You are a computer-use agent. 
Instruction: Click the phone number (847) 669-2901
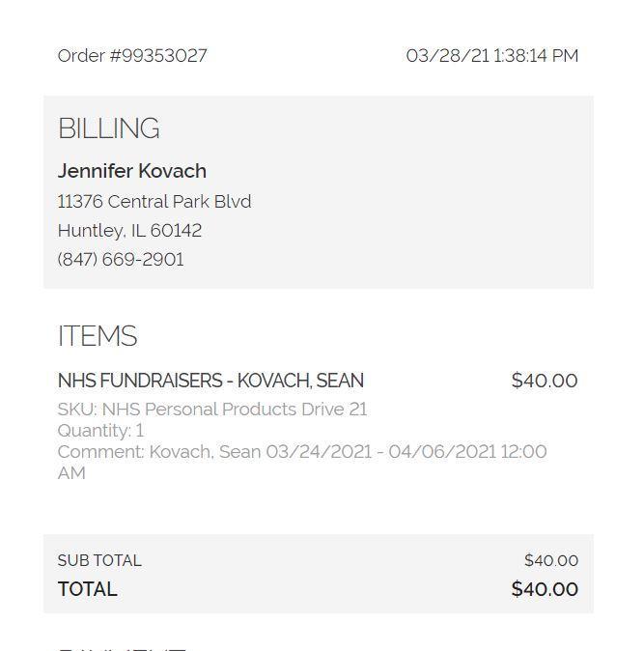tap(121, 259)
